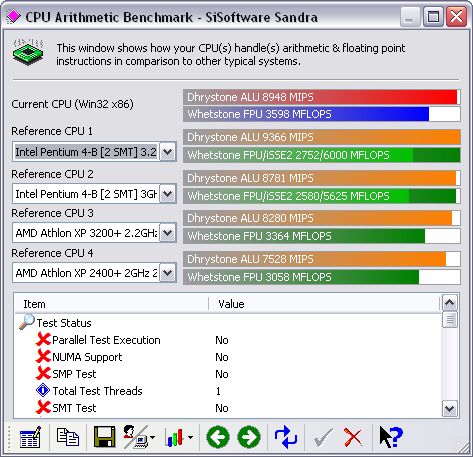
Task: Click the Test Status magnifier icon
Action: tap(27, 322)
